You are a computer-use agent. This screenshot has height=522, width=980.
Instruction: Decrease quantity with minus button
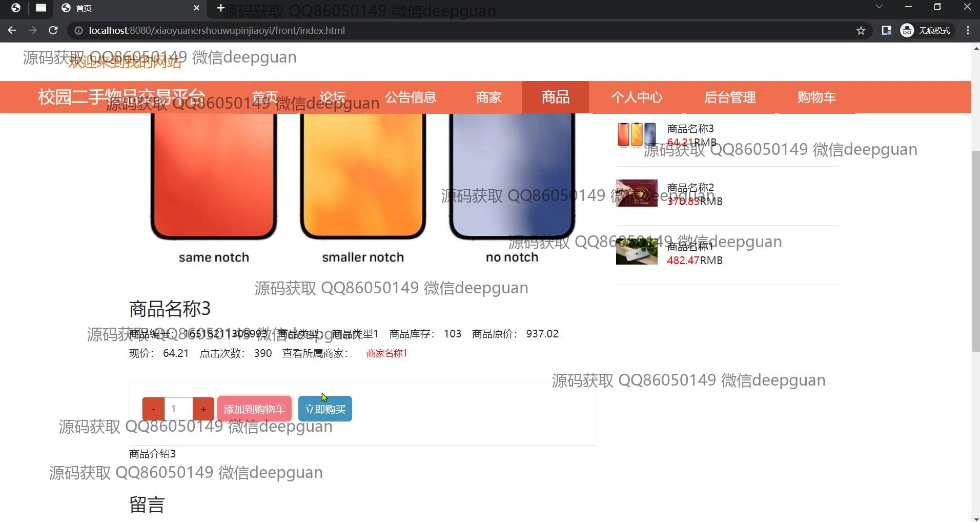153,409
